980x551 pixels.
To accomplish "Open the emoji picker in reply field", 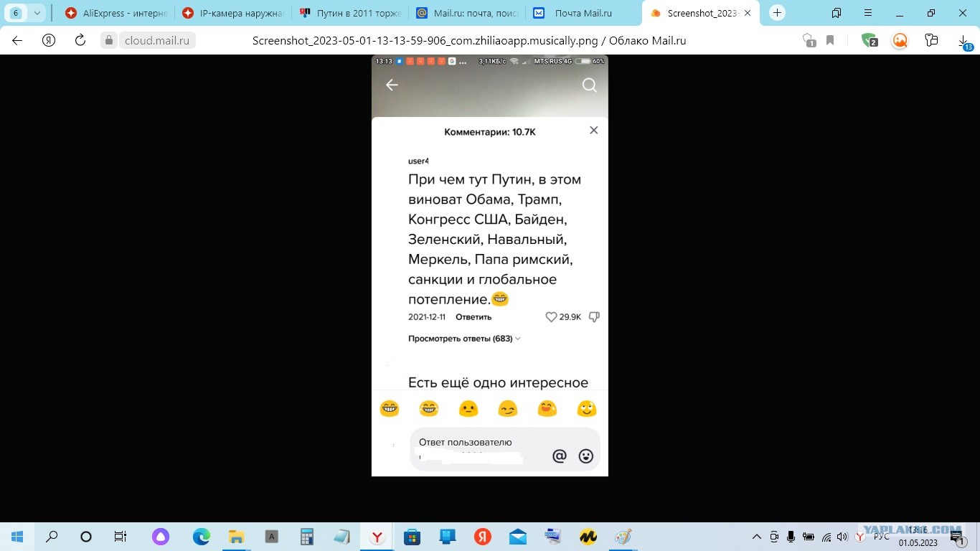I will [586, 456].
